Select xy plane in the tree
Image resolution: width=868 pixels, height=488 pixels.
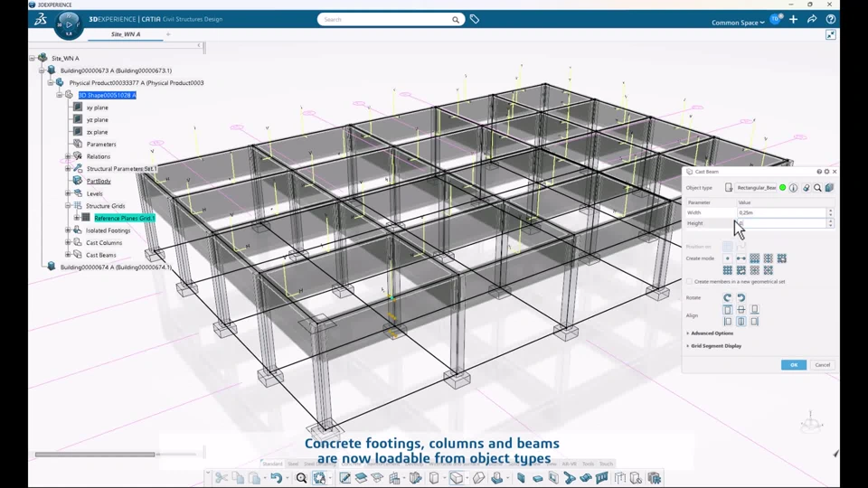point(98,108)
